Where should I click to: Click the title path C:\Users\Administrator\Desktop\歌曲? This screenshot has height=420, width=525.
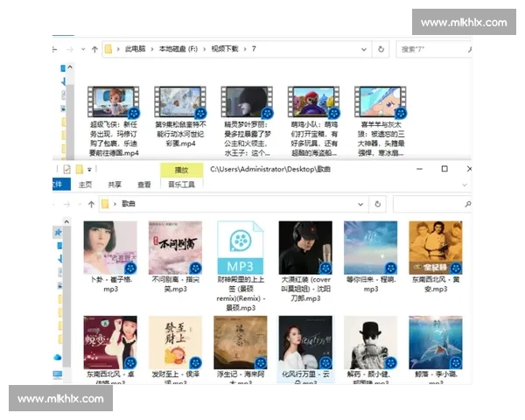(270, 169)
